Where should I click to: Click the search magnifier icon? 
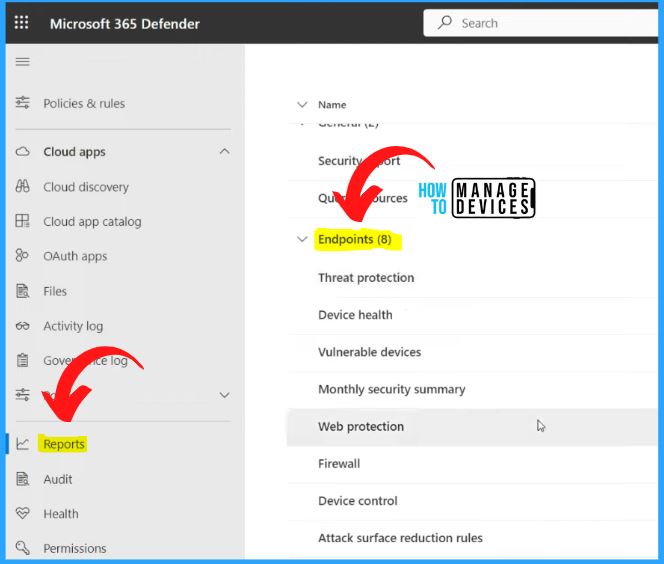(x=445, y=22)
